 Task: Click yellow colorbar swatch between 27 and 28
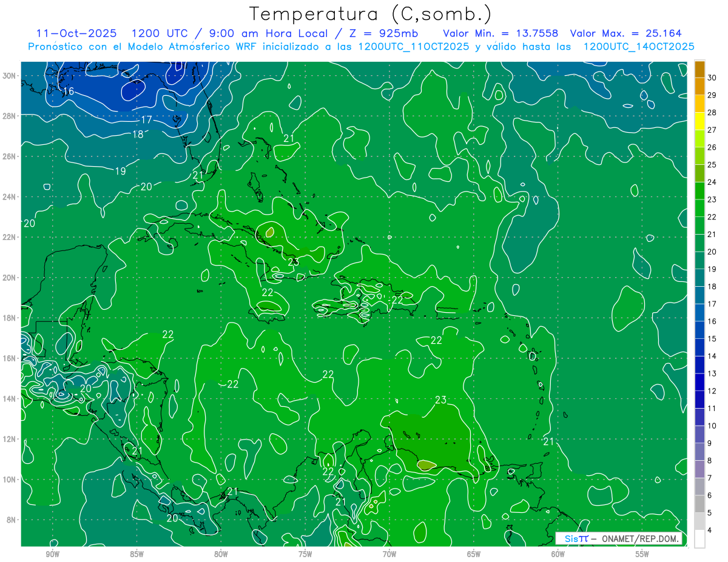699,121
